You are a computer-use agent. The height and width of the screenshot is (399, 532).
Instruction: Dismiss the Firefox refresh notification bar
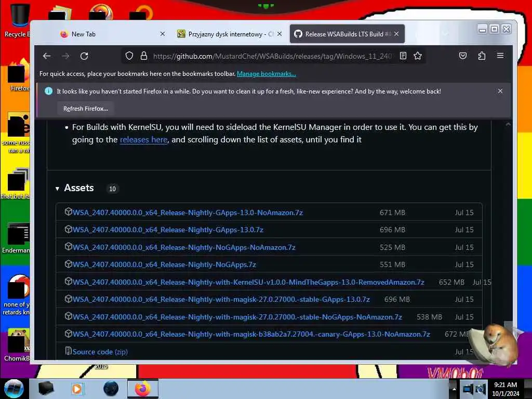click(x=500, y=91)
